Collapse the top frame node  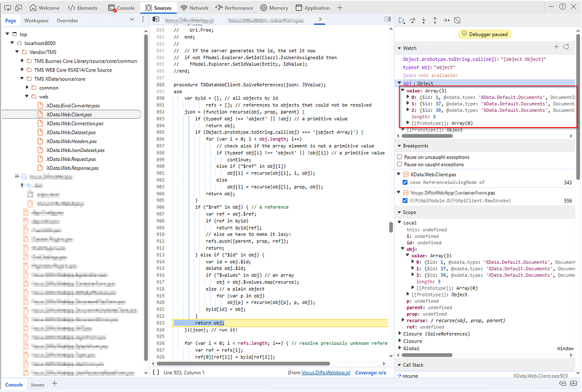pyautogui.click(x=7, y=34)
